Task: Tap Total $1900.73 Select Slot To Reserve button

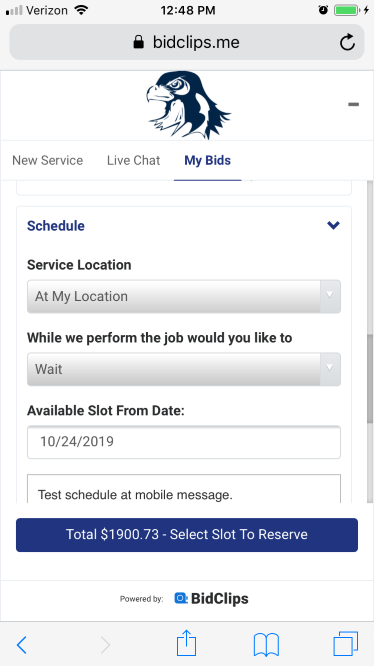Action: click(x=187, y=535)
